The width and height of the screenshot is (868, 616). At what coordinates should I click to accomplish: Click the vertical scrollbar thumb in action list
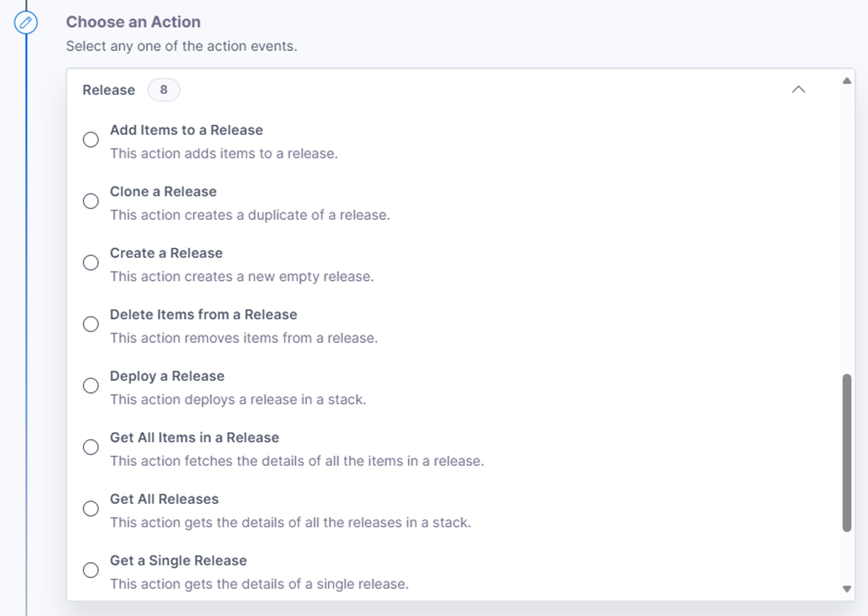pos(847,453)
